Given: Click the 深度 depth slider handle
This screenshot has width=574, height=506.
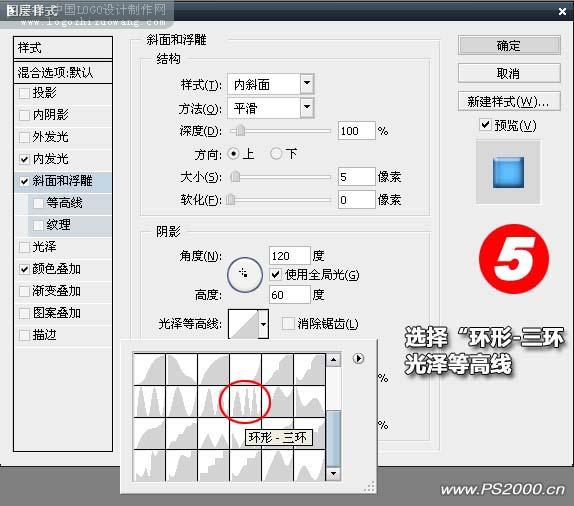Looking at the screenshot, I should [240, 131].
